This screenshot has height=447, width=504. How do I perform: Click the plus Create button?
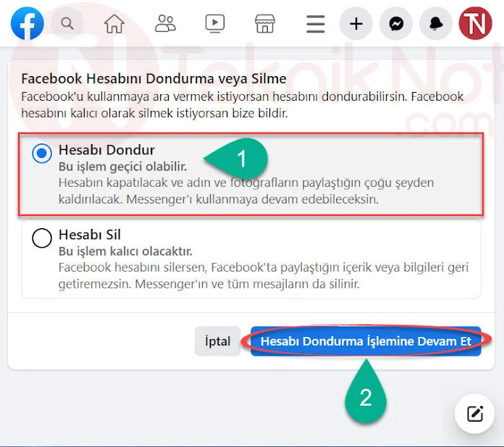point(356,23)
